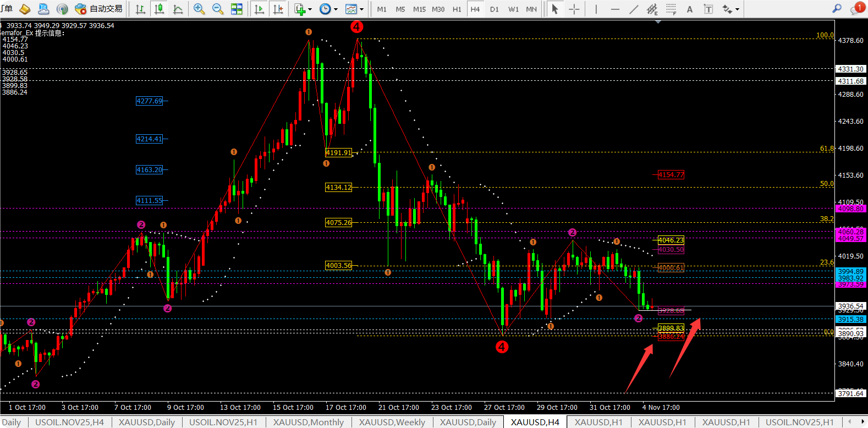Tile chart windows with the grid icon
The image size is (868, 428).
tap(237, 9)
